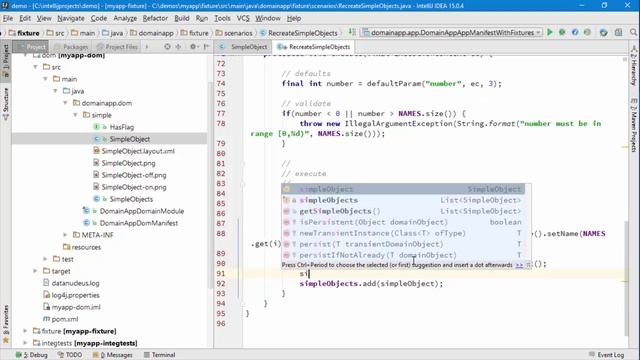This screenshot has width=640, height=360.
Task: Select myapp-dom.iml file
Action: click(x=76, y=307)
